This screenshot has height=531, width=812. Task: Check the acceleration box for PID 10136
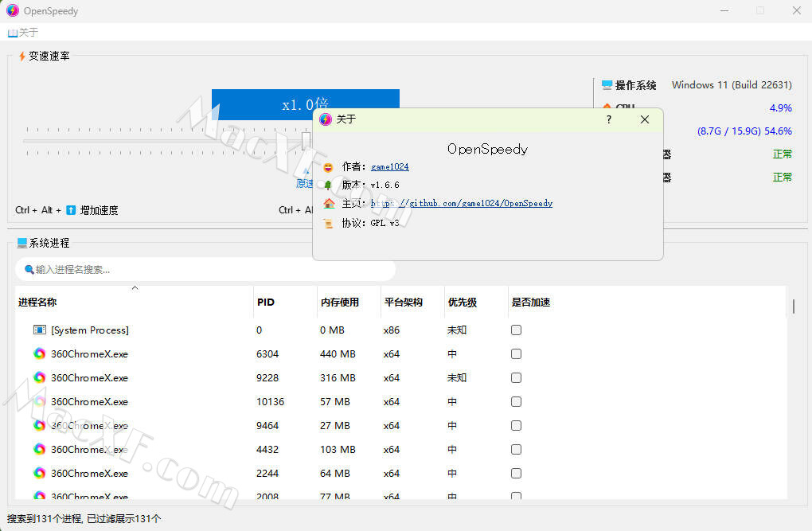click(516, 401)
